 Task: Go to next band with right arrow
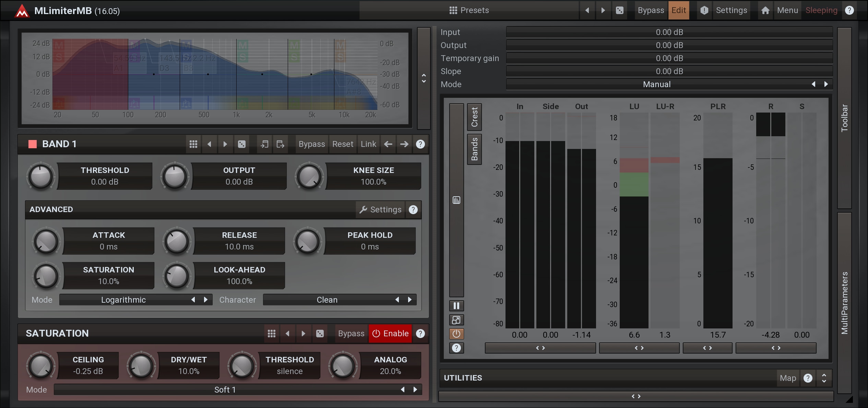point(404,144)
